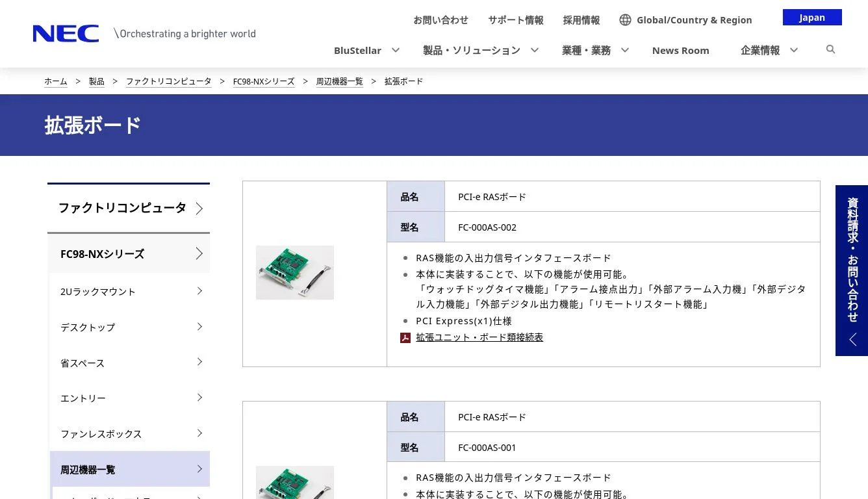Image resolution: width=868 pixels, height=499 pixels.
Task: Click the NEC logo
Action: point(66,34)
